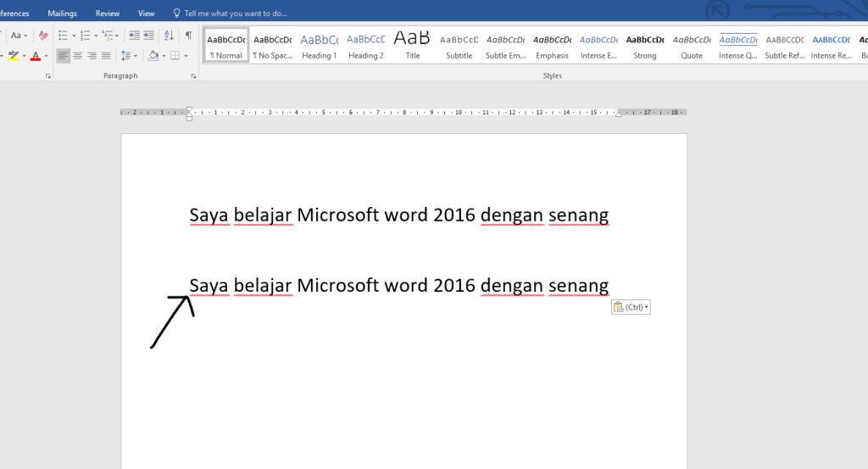Open the Mailings ribbon tab
The image size is (868, 469).
(x=62, y=14)
